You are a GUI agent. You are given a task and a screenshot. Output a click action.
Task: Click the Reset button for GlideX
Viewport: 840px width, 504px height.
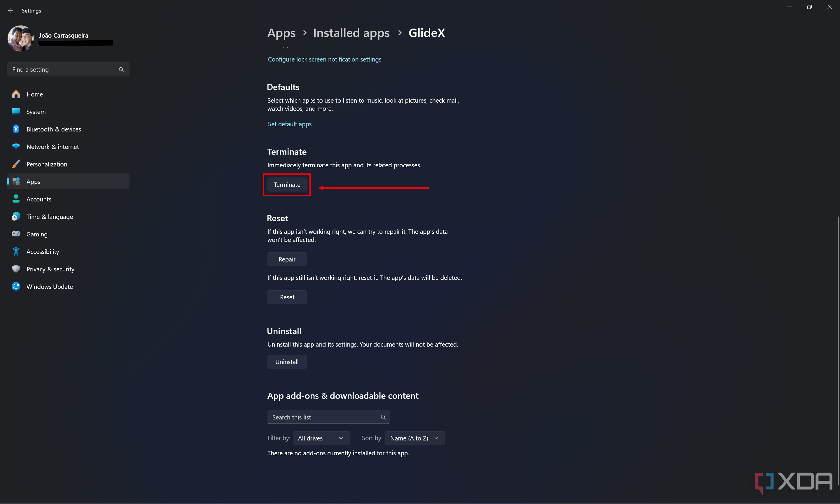(x=287, y=296)
